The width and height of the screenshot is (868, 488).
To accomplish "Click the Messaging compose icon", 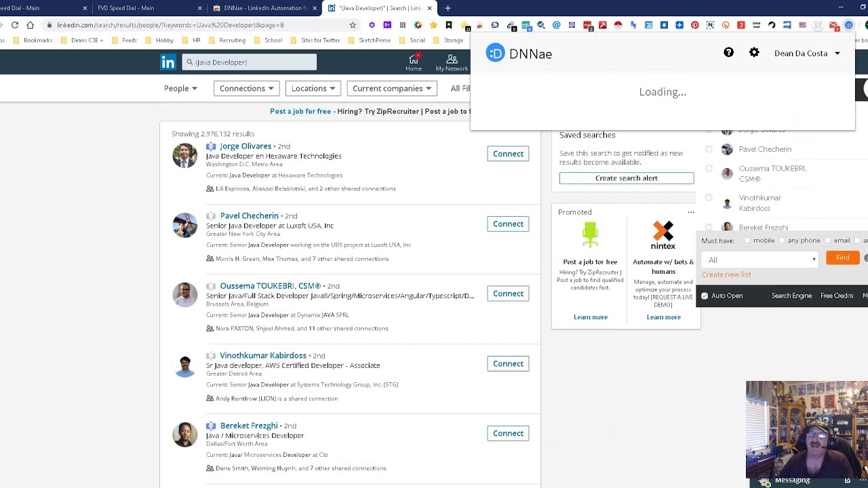I will click(x=847, y=480).
